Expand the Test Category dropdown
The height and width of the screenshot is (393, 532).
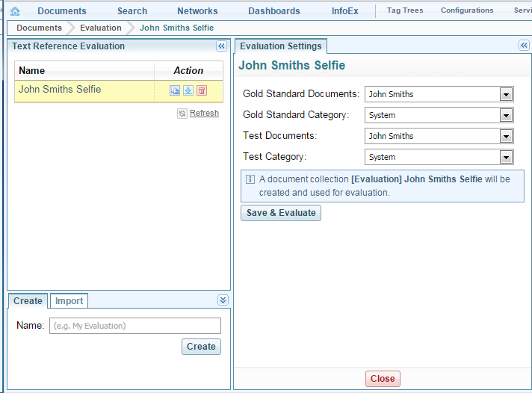pyautogui.click(x=506, y=157)
